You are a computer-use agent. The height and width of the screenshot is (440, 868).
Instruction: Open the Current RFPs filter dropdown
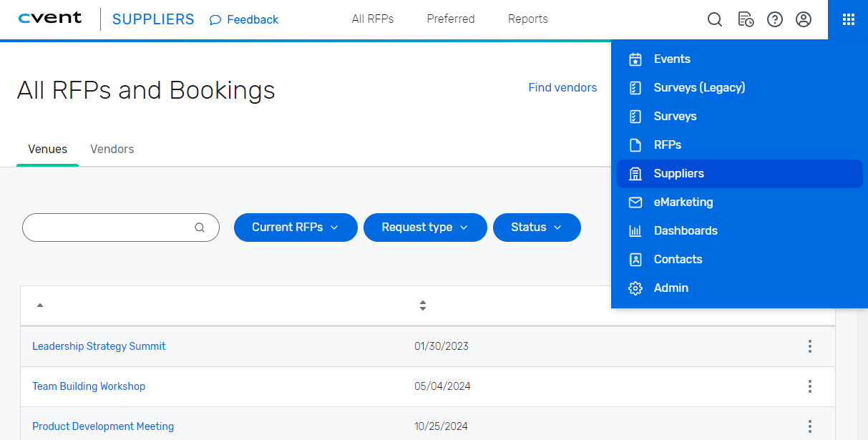[296, 227]
